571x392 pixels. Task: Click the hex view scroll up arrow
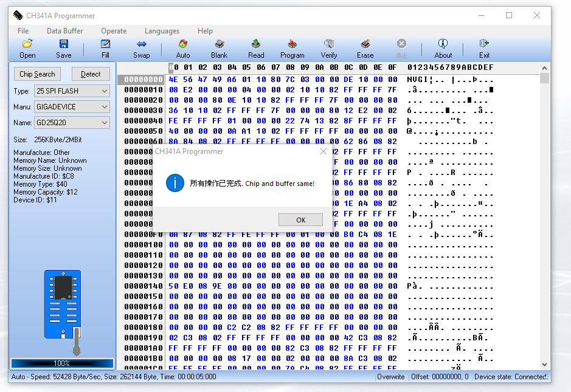pyautogui.click(x=544, y=68)
